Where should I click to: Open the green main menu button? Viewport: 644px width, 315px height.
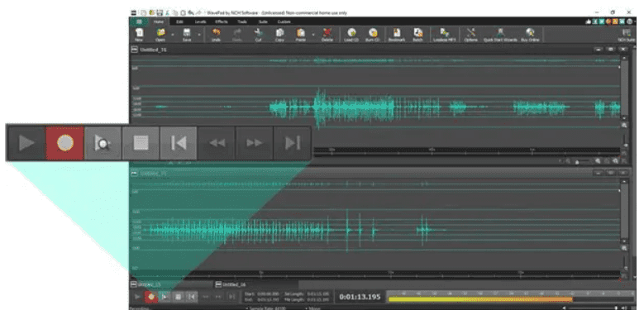(139, 21)
